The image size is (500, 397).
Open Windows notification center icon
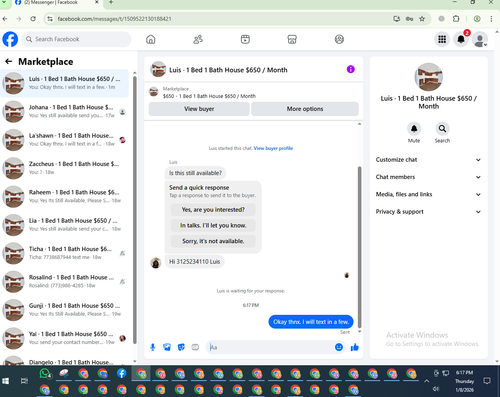487,381
